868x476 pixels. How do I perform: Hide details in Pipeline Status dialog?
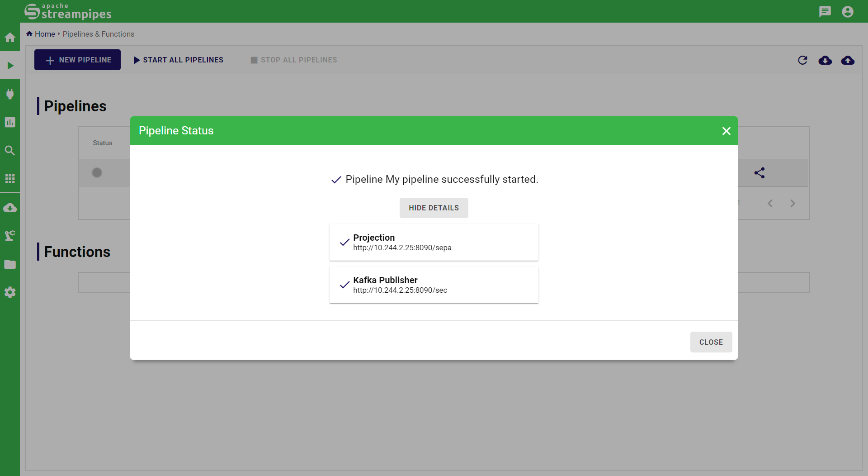click(x=434, y=208)
